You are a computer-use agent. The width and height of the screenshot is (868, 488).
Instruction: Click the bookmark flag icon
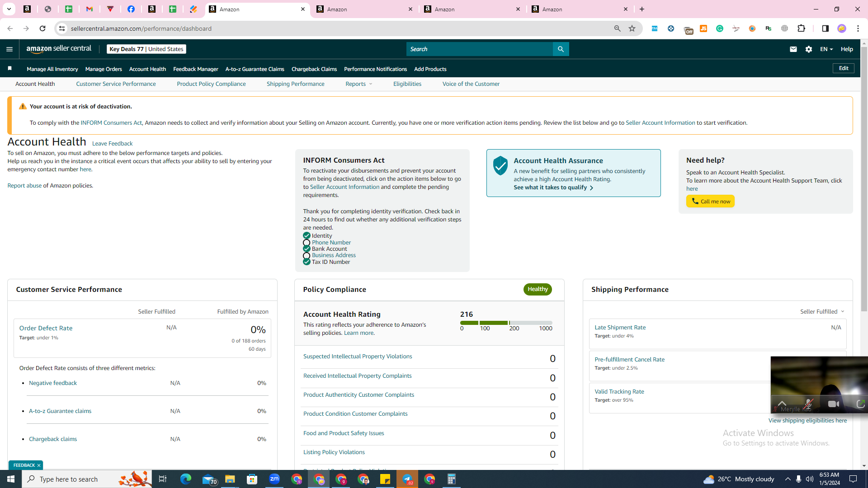coord(9,69)
